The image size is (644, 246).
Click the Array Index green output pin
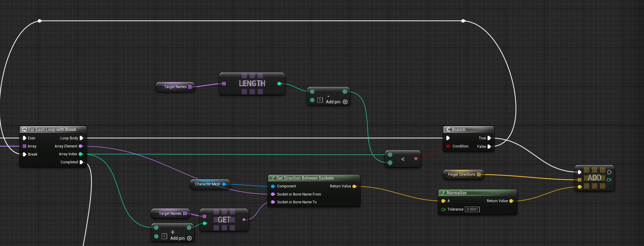(81, 154)
